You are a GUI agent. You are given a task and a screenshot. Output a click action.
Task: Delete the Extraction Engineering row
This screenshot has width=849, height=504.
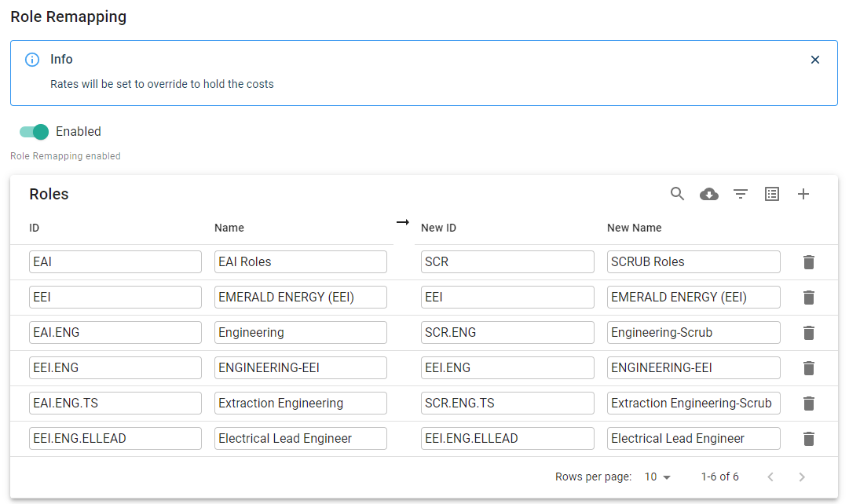(x=808, y=404)
